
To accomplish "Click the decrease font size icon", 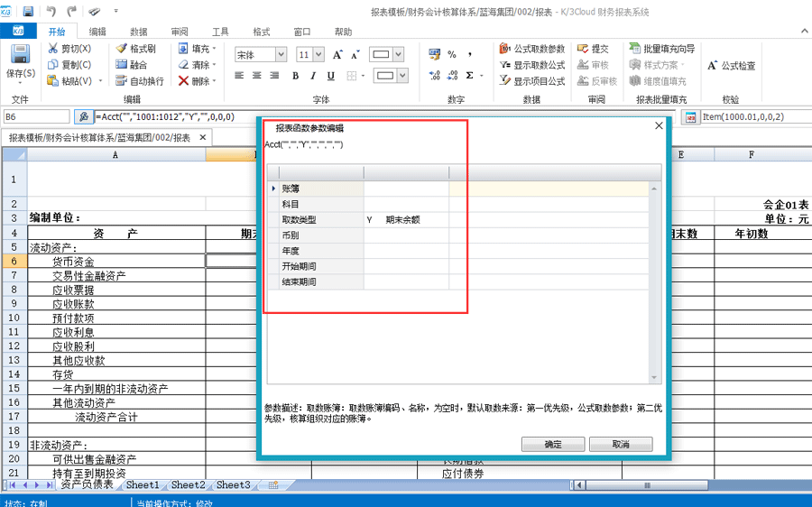I will tap(355, 54).
